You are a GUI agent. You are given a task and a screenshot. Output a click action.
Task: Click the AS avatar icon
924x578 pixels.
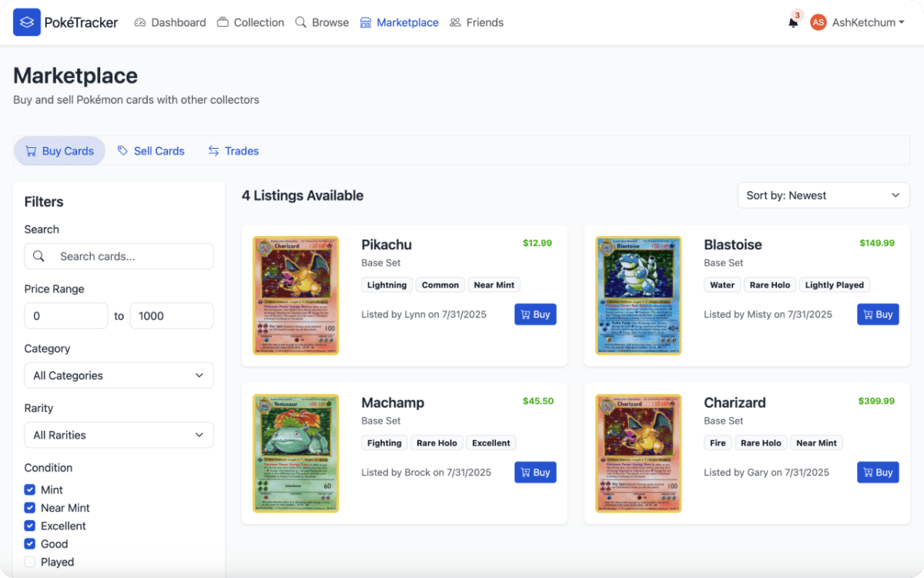click(x=818, y=22)
